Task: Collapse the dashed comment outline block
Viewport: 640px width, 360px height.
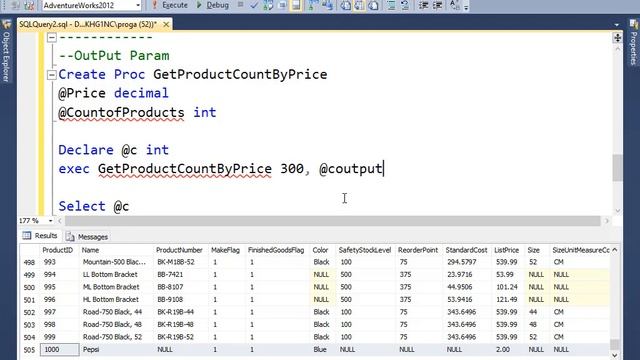Action: (x=51, y=38)
